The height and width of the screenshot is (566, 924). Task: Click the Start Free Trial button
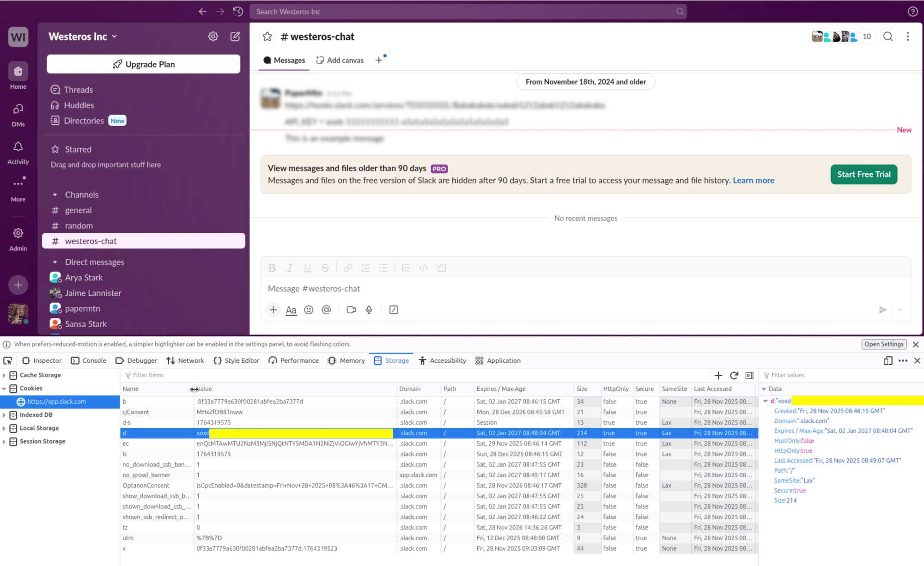click(x=863, y=174)
